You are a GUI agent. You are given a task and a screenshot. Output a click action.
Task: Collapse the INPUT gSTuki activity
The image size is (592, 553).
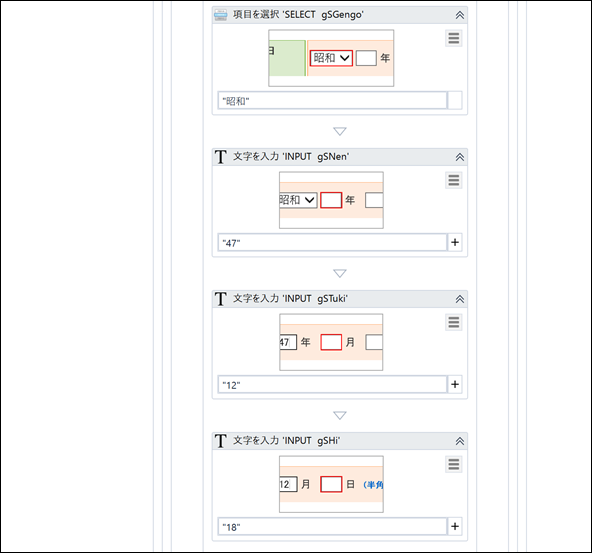click(x=459, y=299)
